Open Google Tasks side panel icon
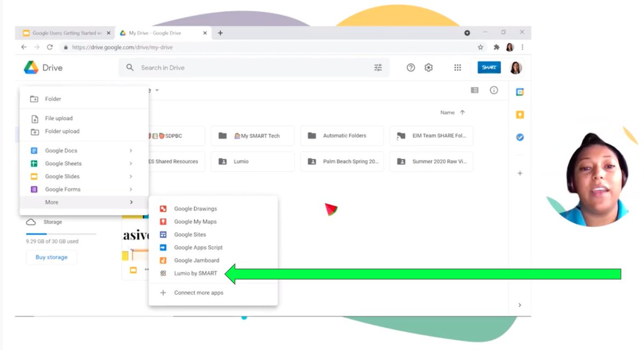This screenshot has width=644, height=350. point(519,137)
